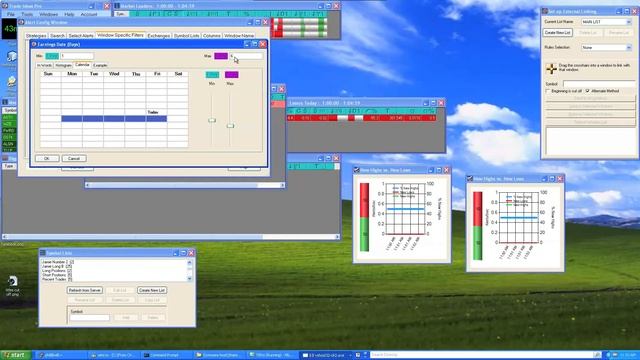Click the teal Min swatch beside Min field
The width and height of the screenshot is (640, 360).
(52, 56)
